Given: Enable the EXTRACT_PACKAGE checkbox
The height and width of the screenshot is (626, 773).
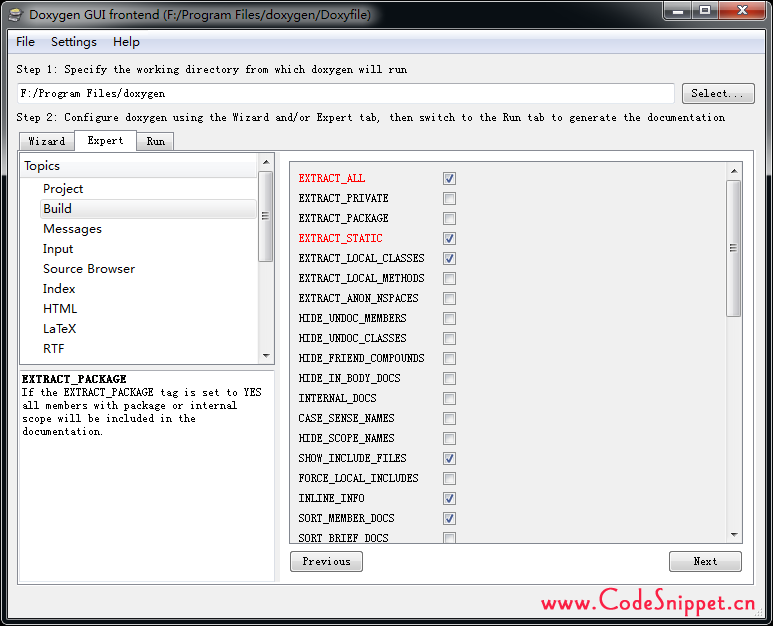Looking at the screenshot, I should point(449,218).
